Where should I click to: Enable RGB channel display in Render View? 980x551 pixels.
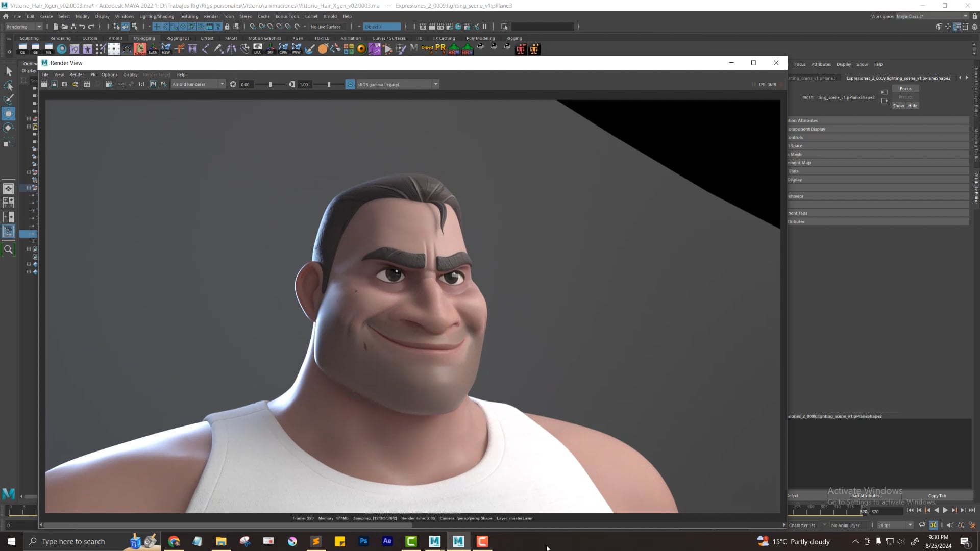click(120, 84)
